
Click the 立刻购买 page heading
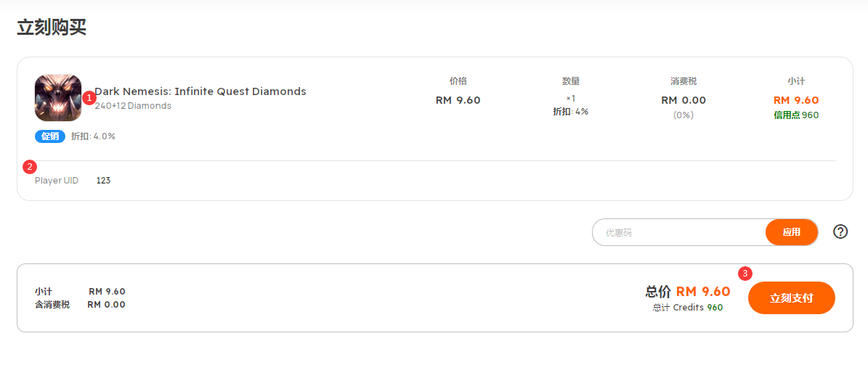coord(52,27)
